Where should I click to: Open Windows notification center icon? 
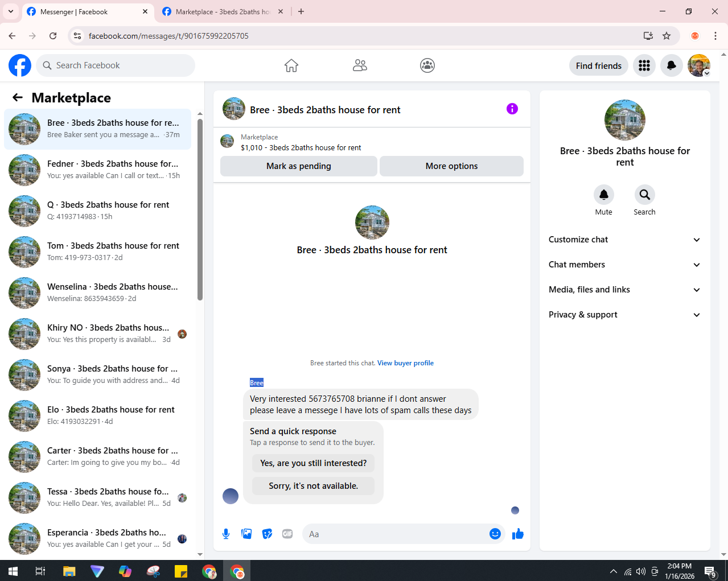click(x=710, y=571)
